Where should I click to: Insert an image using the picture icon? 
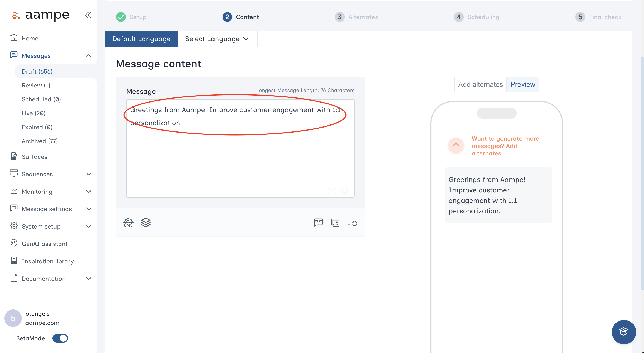pyautogui.click(x=335, y=222)
